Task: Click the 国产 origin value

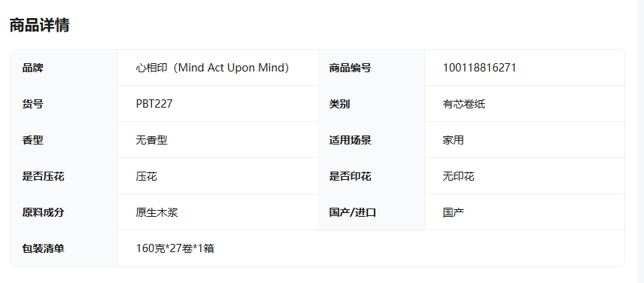Action: 453,212
